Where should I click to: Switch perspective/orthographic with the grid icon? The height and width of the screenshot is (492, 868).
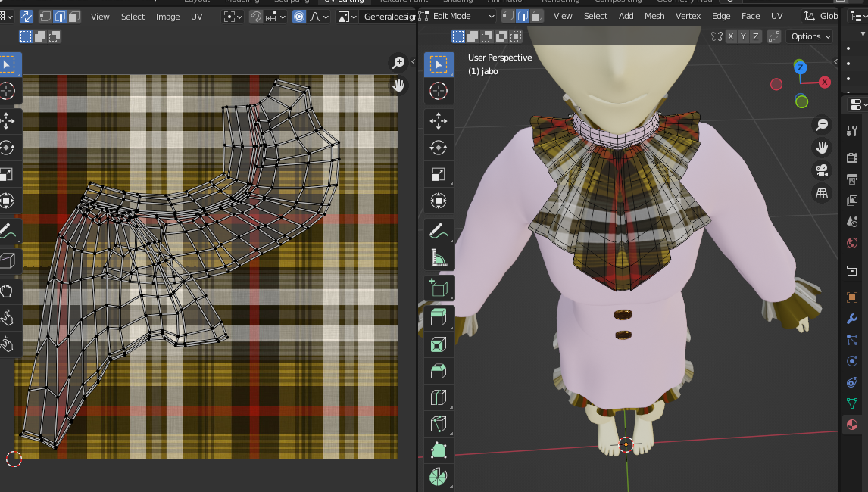point(822,194)
